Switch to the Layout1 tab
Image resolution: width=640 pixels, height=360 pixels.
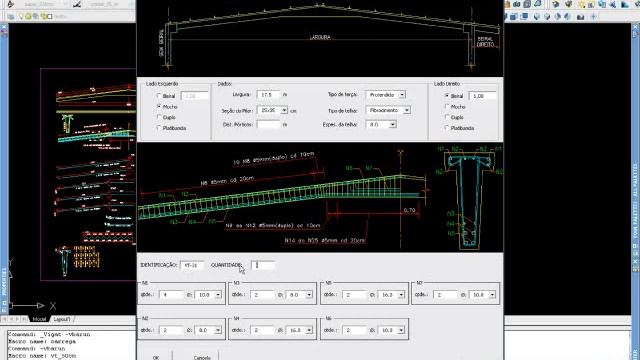coord(62,319)
